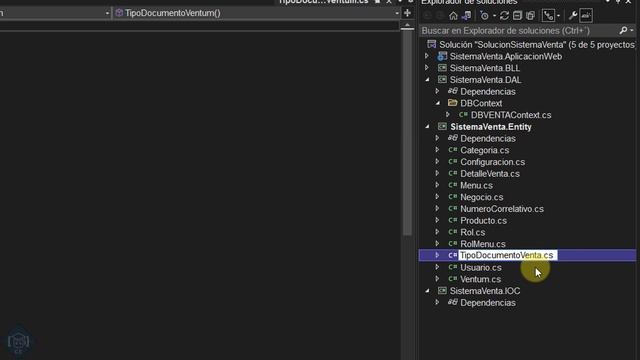The image size is (640, 360).
Task: Collapse the SistemaVenta.Entity project
Action: (x=427, y=127)
